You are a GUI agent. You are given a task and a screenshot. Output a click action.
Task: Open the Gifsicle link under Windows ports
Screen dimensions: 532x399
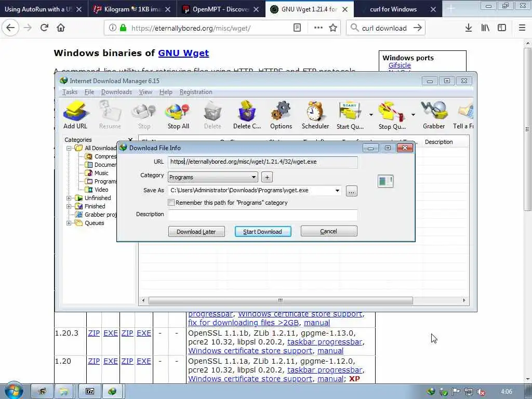tap(400, 65)
